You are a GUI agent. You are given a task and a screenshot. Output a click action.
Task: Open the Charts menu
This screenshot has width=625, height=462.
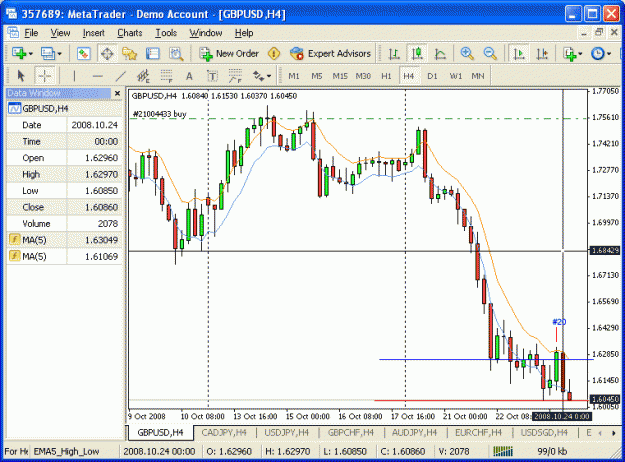coord(130,33)
